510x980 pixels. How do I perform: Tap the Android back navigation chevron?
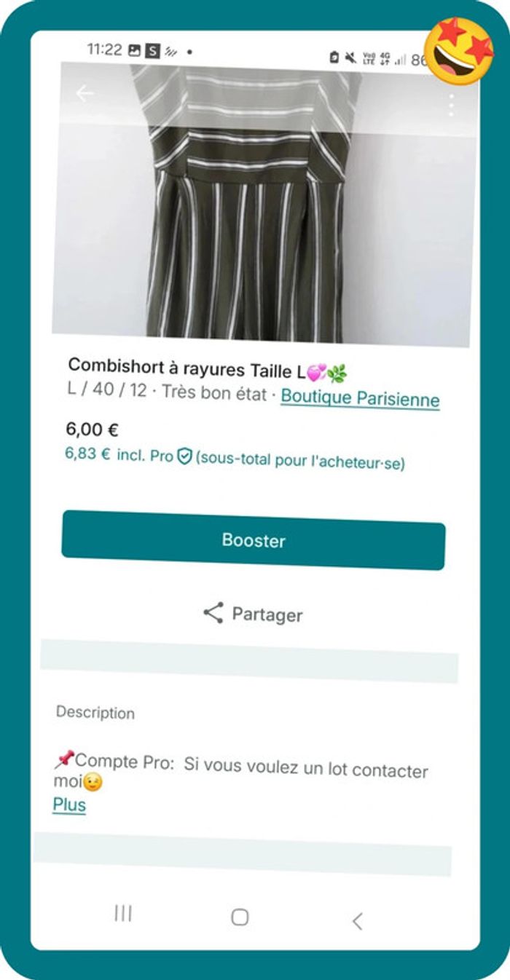point(357,921)
